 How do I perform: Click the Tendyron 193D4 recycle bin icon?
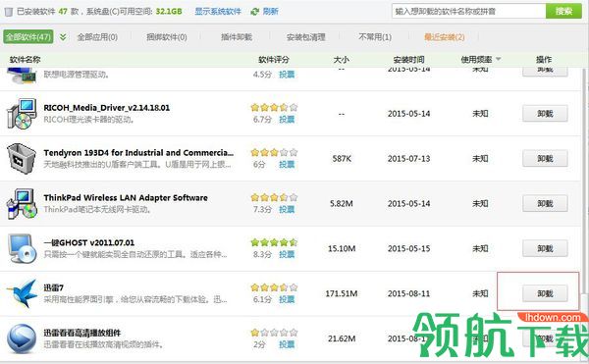22,158
